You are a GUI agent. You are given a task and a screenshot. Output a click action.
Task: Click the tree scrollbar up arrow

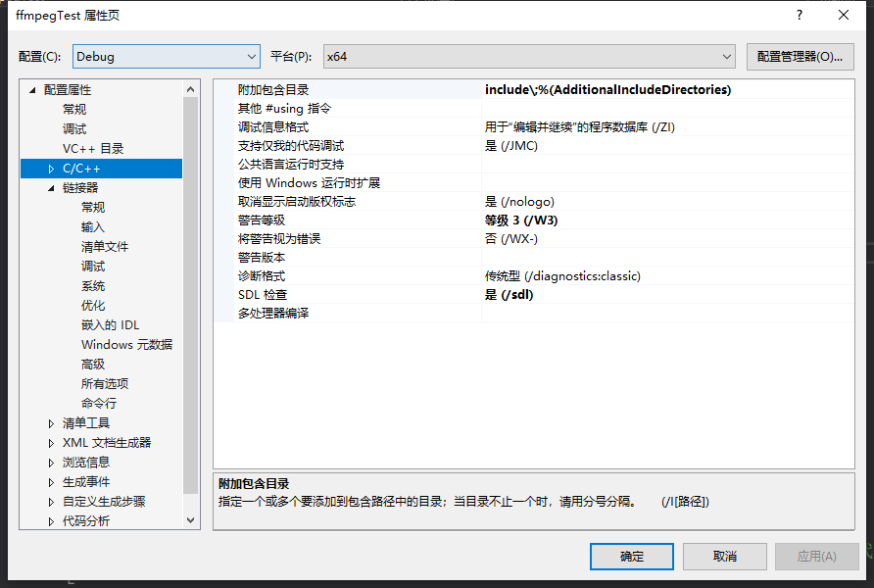pos(191,89)
